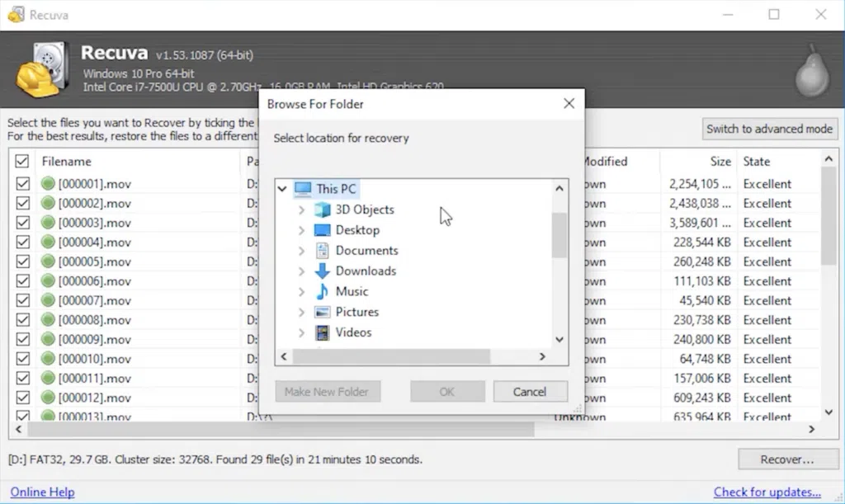The image size is (845, 504).
Task: Collapse the This PC tree node
Action: 282,189
